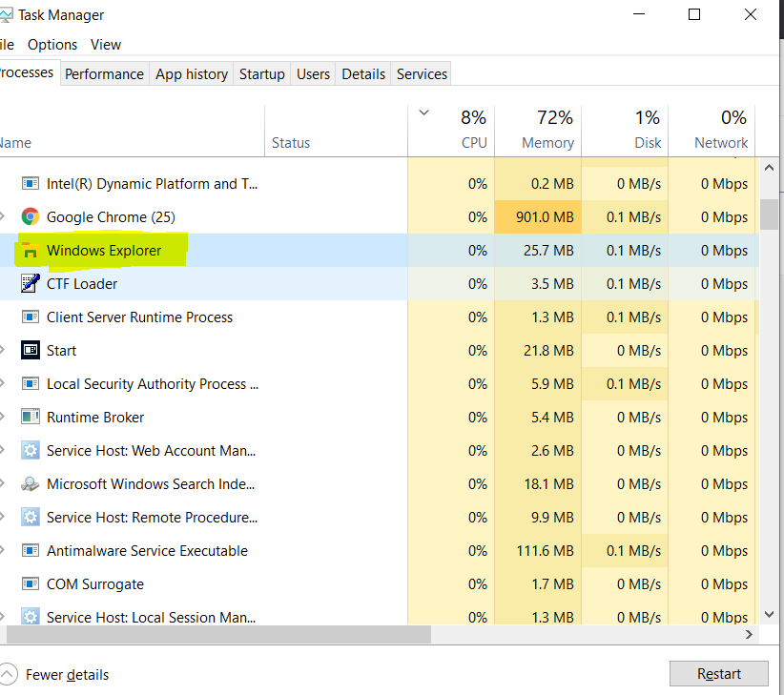The width and height of the screenshot is (784, 695).
Task: Select the Antimalware Service Executable name
Action: pyautogui.click(x=147, y=551)
